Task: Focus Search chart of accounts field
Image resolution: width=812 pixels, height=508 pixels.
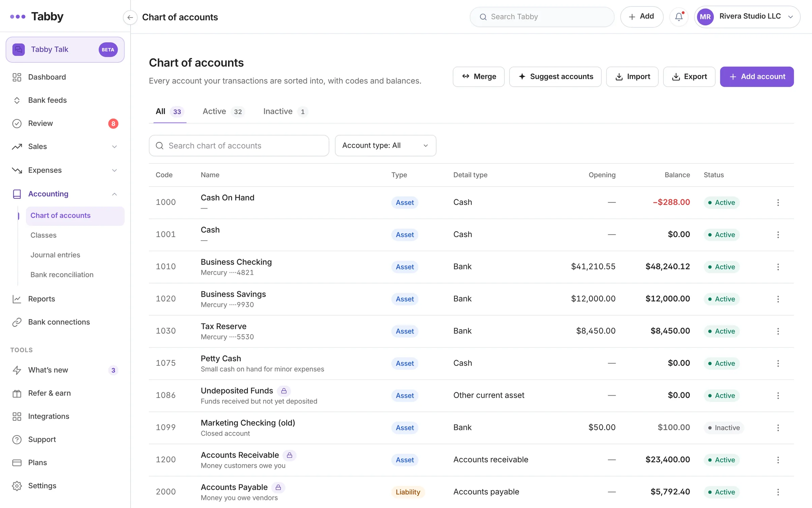Action: coord(239,146)
